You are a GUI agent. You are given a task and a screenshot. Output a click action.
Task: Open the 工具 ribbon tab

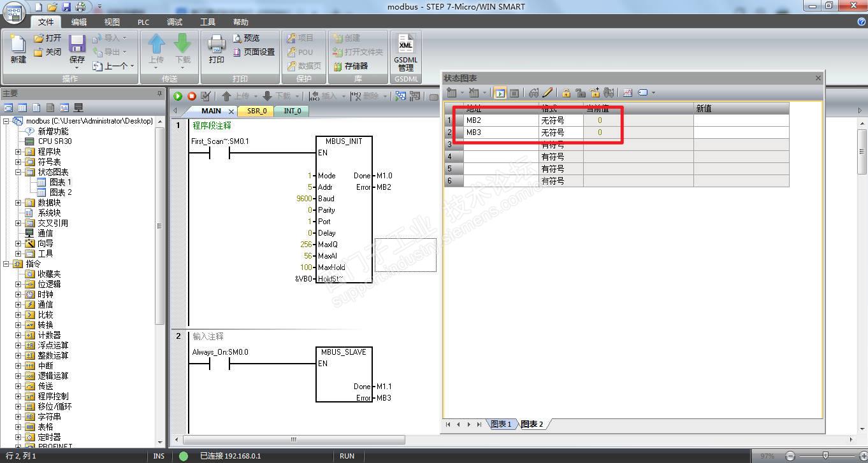[x=208, y=22]
